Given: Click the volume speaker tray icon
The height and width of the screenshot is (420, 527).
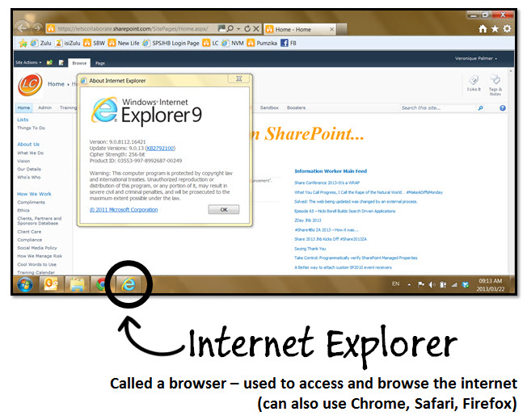Looking at the screenshot, I should pos(432,285).
